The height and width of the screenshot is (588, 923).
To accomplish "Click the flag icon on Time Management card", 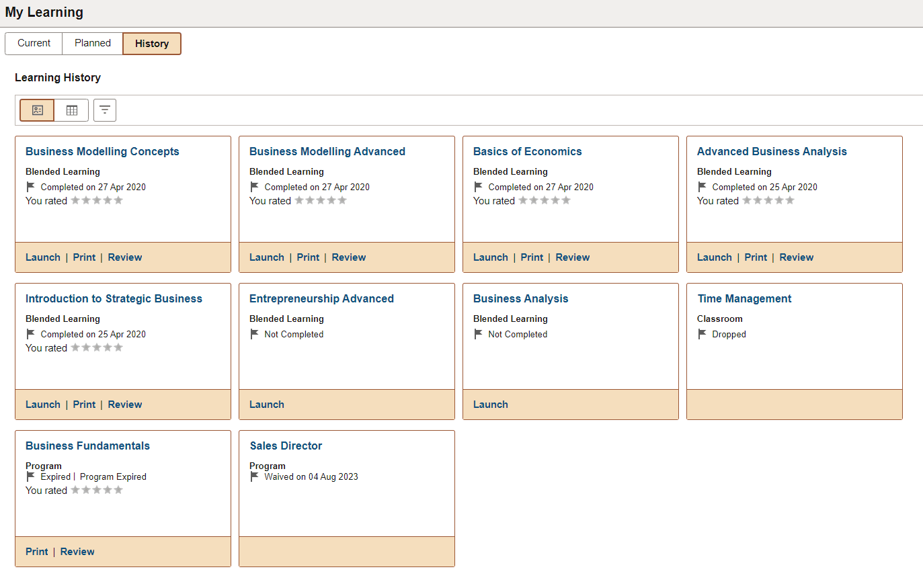I will pos(702,334).
